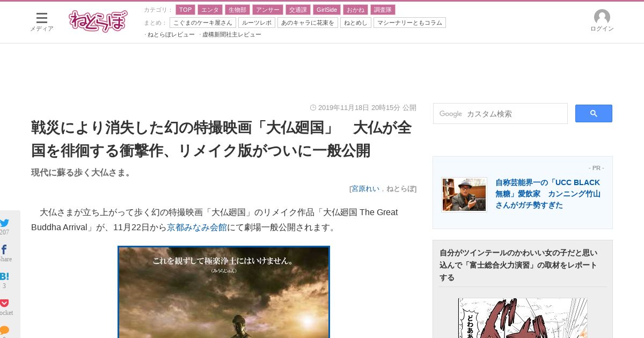Click the Twitter share count 207
This screenshot has width=644, height=338.
[4, 232]
